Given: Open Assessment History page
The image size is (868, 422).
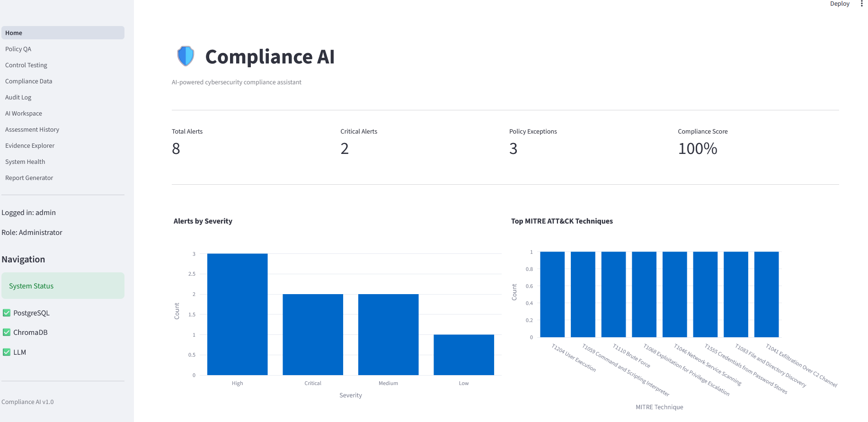Looking at the screenshot, I should [x=63, y=129].
